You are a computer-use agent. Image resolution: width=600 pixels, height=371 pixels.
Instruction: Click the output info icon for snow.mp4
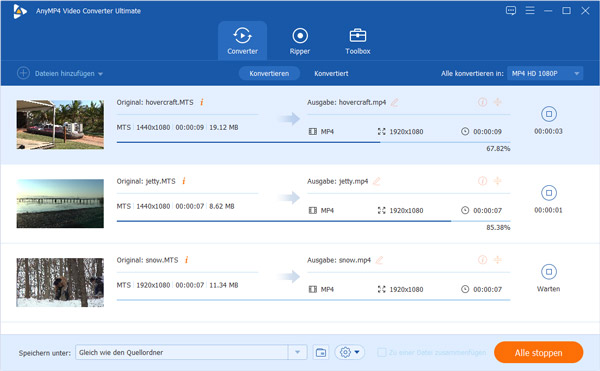483,260
